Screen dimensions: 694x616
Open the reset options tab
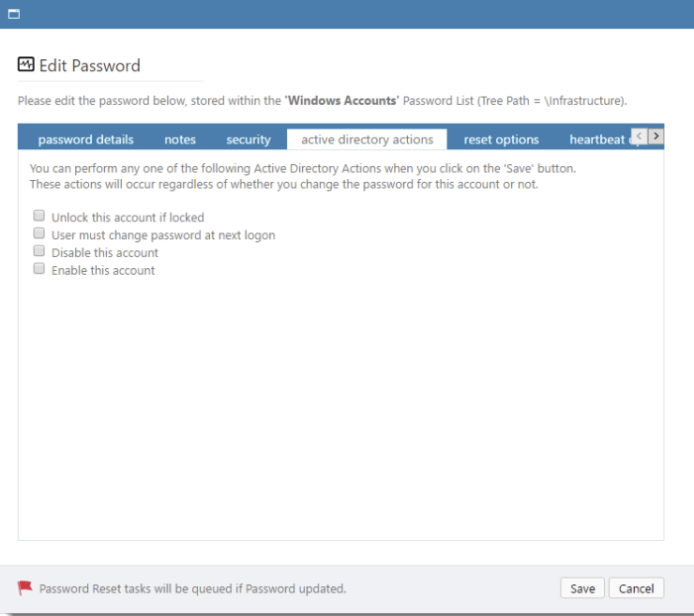[501, 140]
